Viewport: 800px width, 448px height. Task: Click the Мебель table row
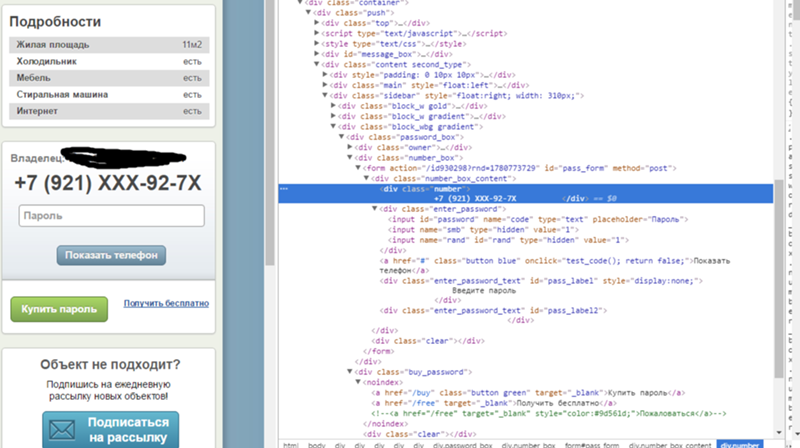[x=109, y=78]
